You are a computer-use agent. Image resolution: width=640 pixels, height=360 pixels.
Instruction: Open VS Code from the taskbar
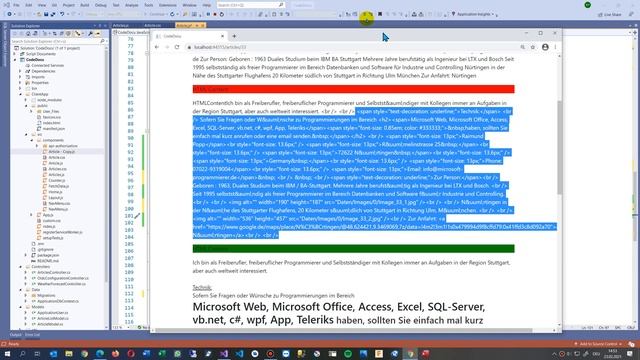click(239, 353)
